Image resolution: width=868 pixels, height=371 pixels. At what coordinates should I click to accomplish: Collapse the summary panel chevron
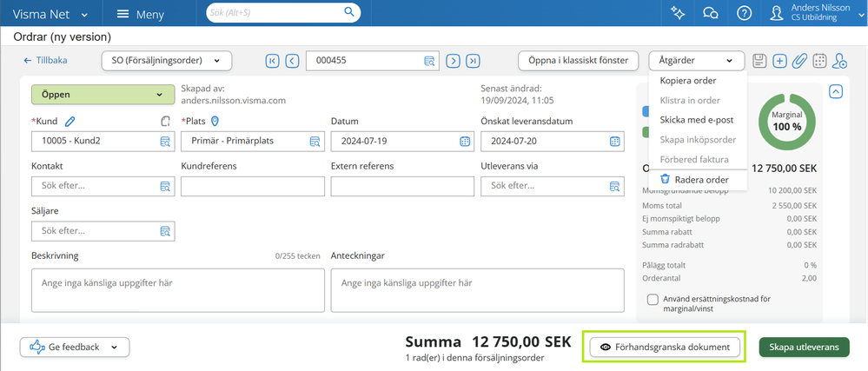point(836,91)
